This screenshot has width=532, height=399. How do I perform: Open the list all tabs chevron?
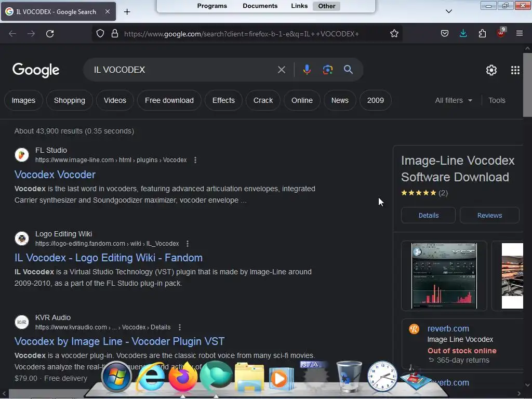448,11
